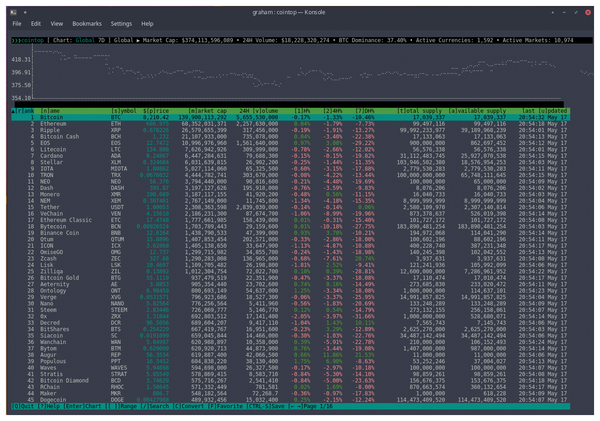The image size is (600, 421).
Task: Open the Help menu
Action: 147,24
